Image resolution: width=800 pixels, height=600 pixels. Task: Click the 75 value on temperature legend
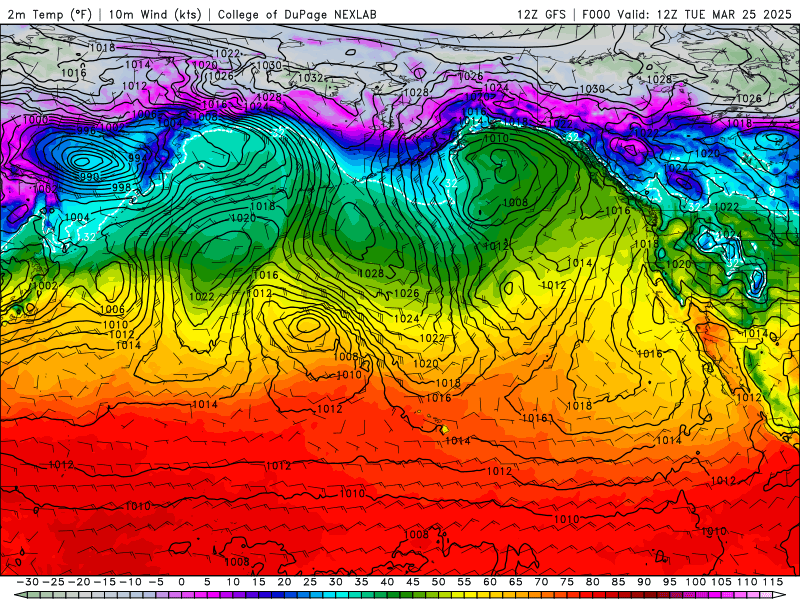coord(567,582)
